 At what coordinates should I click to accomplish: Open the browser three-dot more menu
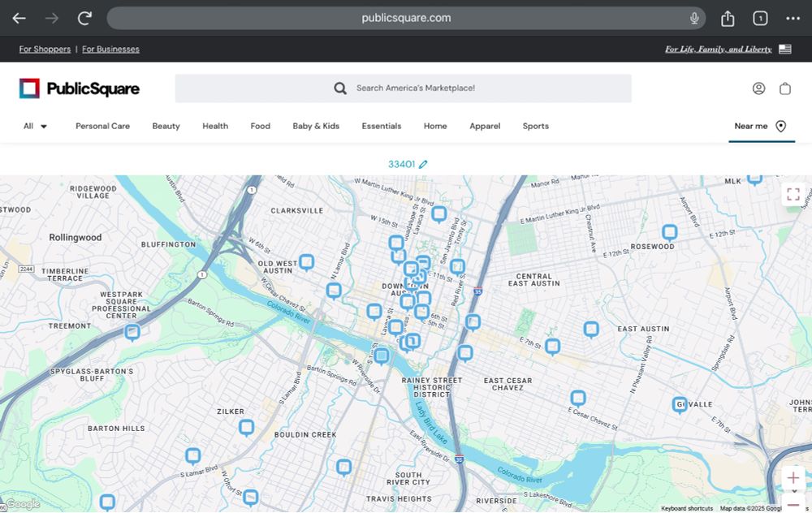coord(793,19)
